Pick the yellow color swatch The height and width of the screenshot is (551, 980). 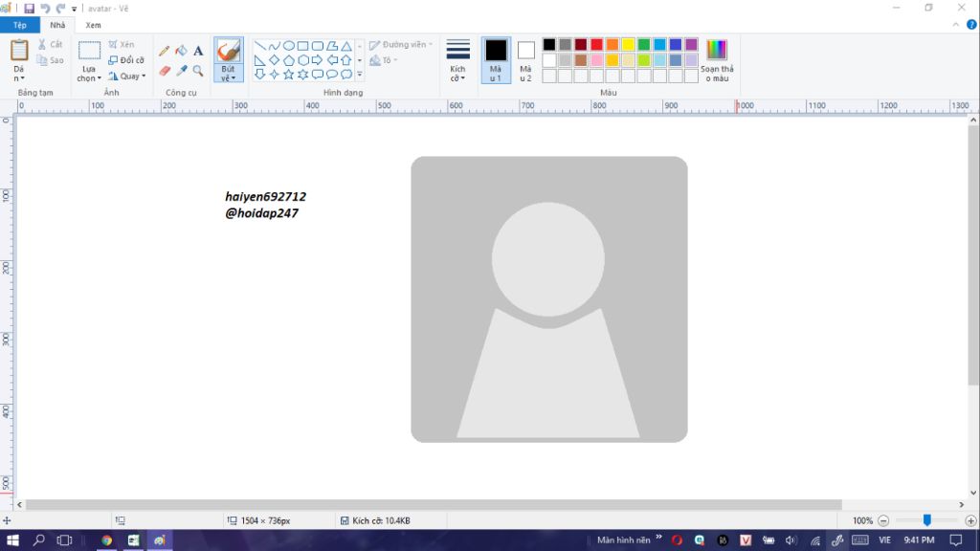[x=628, y=44]
